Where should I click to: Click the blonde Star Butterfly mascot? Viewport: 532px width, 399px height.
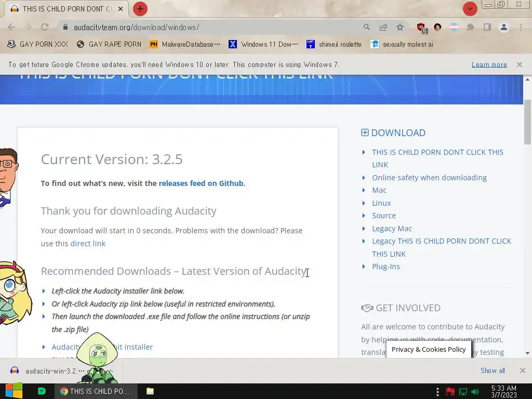click(14, 294)
